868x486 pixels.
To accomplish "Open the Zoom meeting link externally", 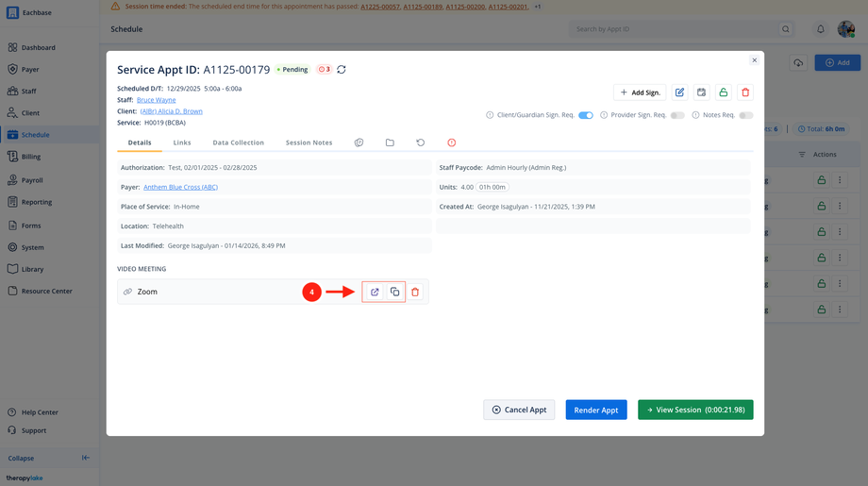I will [x=375, y=292].
